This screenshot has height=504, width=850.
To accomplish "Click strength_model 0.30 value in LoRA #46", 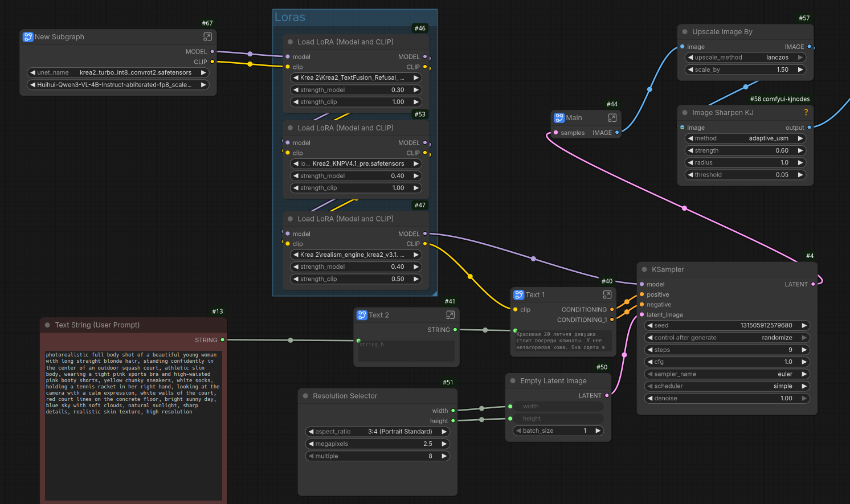I will coord(398,90).
